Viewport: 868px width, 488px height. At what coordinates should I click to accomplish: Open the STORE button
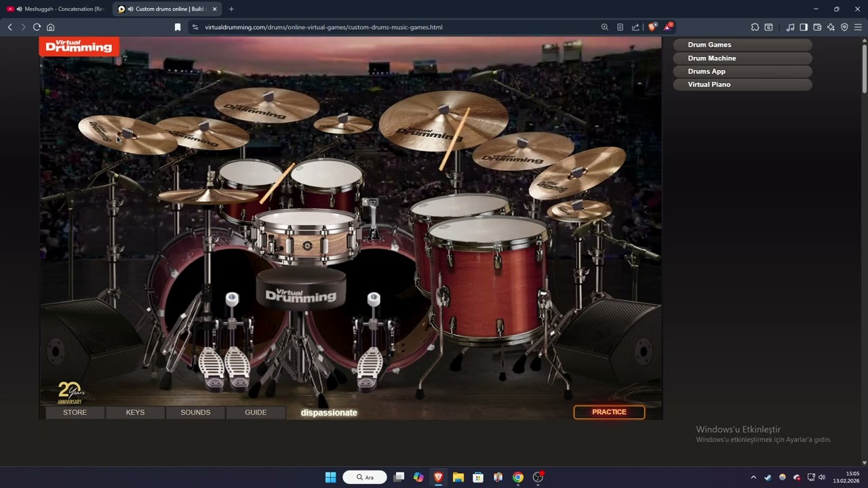point(75,412)
